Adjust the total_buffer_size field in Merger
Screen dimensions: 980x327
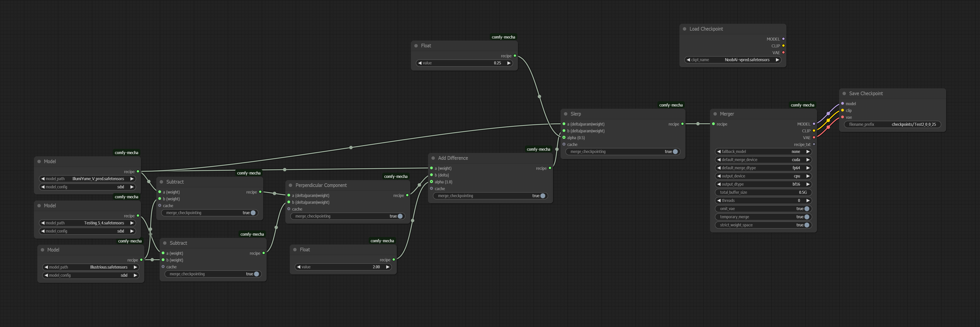coord(763,192)
